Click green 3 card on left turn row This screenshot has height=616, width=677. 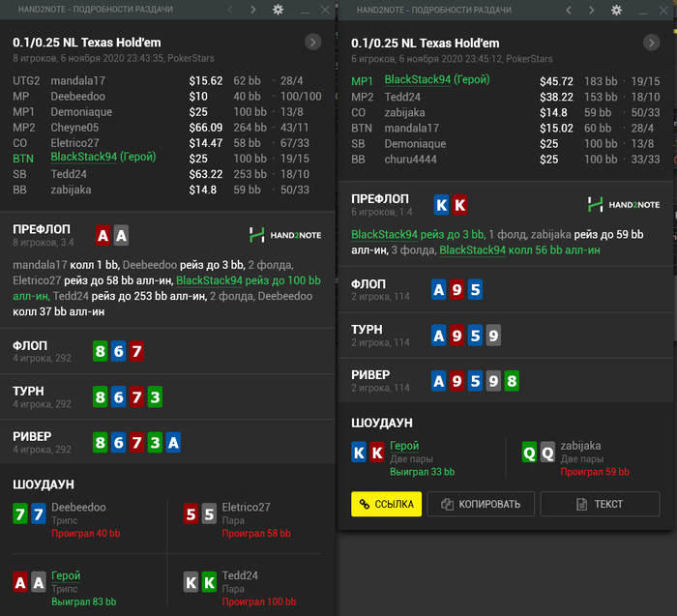point(155,397)
